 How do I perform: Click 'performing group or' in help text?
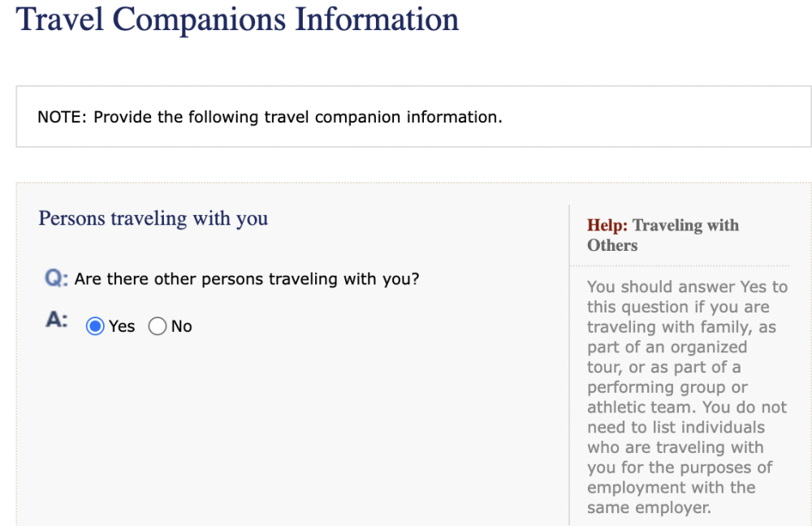click(x=667, y=387)
